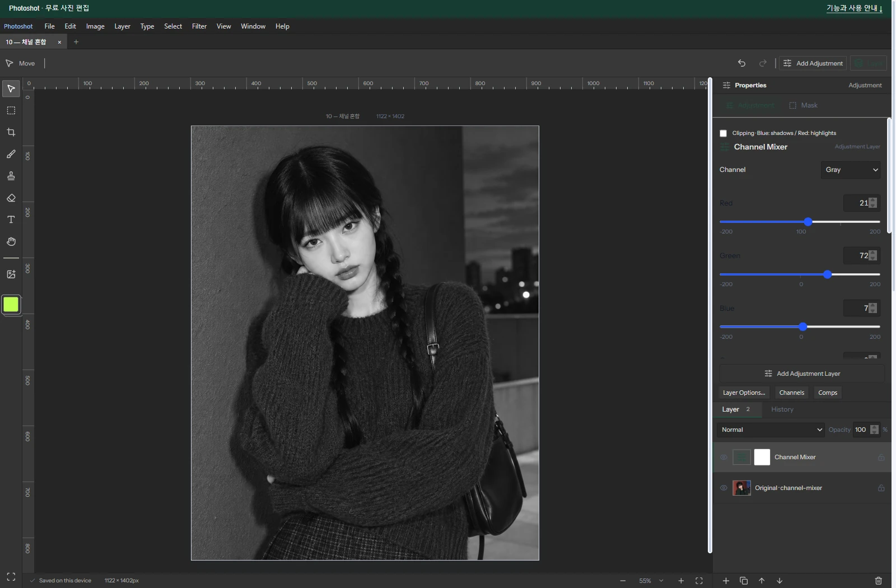
Task: Open the insert image tool
Action: click(x=11, y=274)
